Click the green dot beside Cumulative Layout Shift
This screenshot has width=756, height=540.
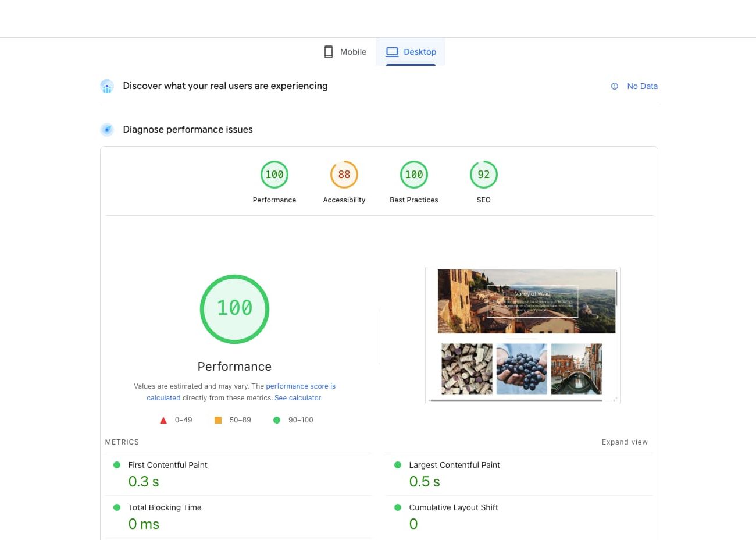(398, 507)
